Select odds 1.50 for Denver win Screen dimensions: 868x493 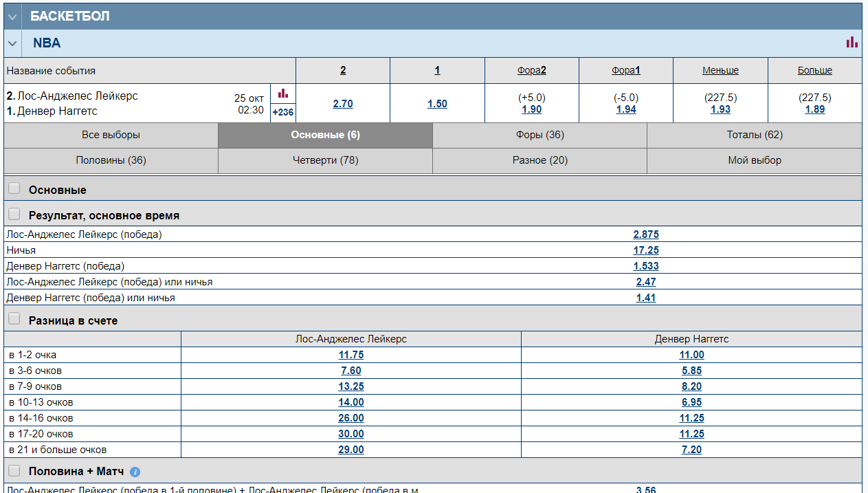coord(437,104)
